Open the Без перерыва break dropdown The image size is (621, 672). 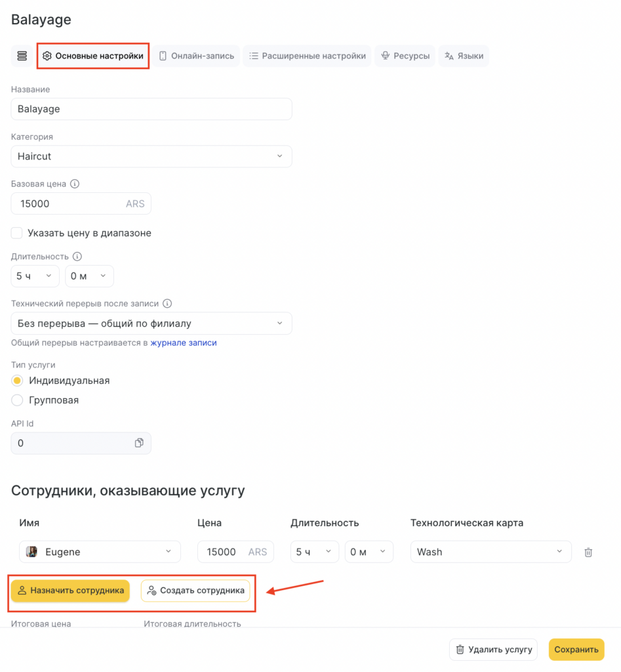pyautogui.click(x=151, y=324)
